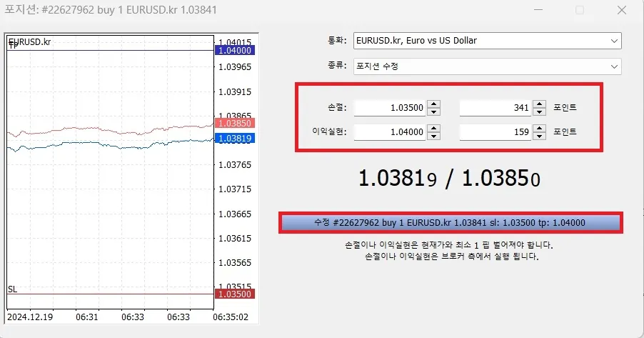Close the position modify dialog
Image resolution: width=644 pixels, height=338 pixels.
tap(621, 10)
